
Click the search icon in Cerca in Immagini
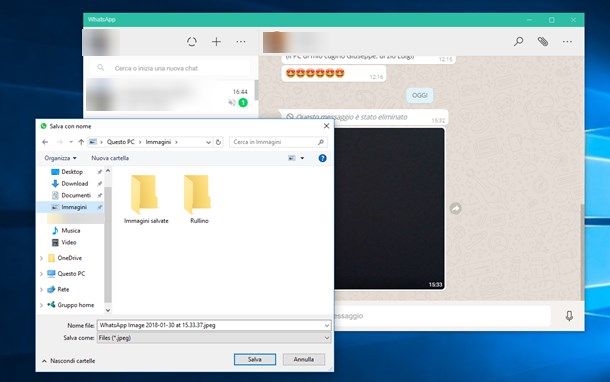pyautogui.click(x=321, y=142)
